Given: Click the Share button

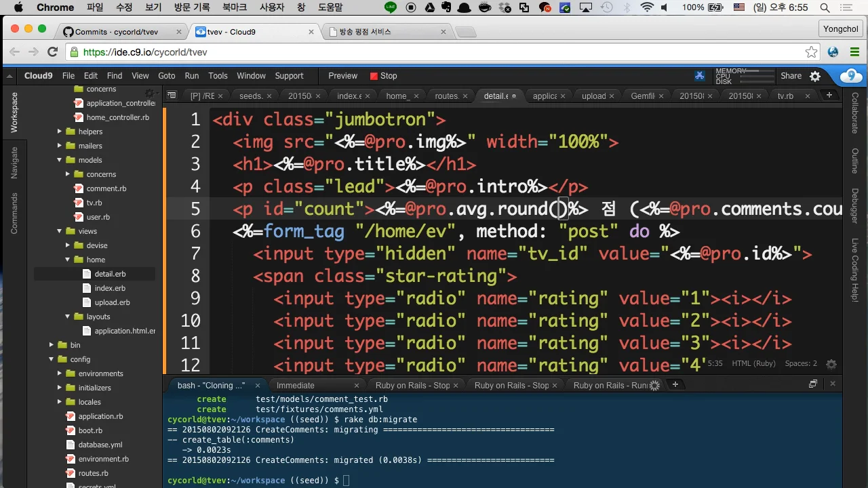Looking at the screenshot, I should tap(791, 76).
